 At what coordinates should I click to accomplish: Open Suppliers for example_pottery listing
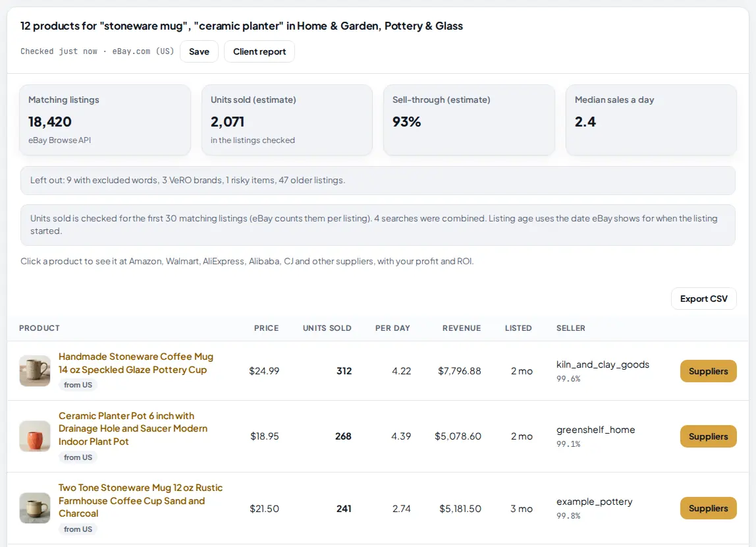709,508
